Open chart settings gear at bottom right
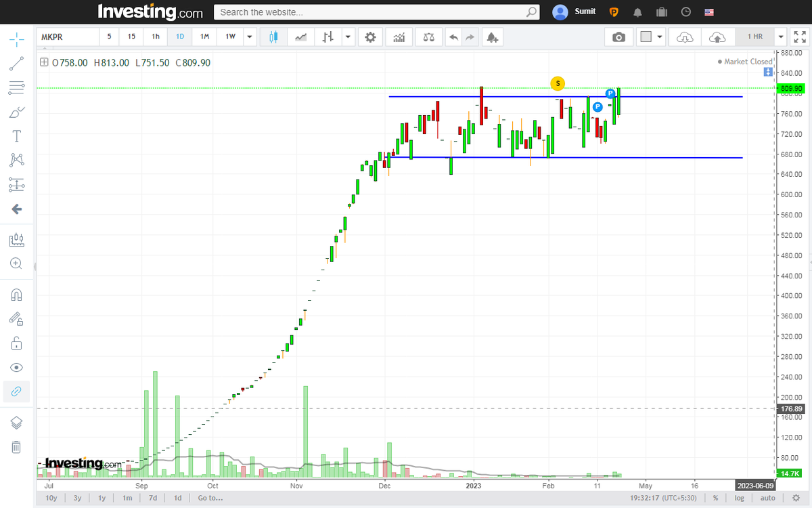The height and width of the screenshot is (508, 812). pos(796,498)
